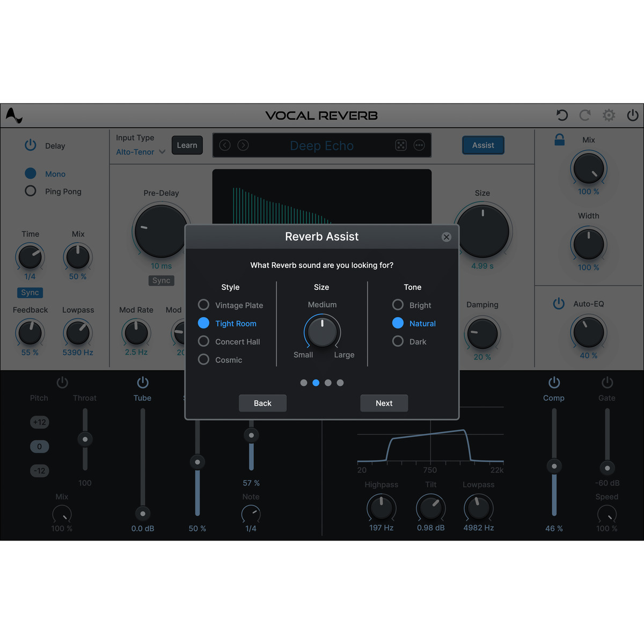Click the redo arrow icon

click(x=585, y=115)
